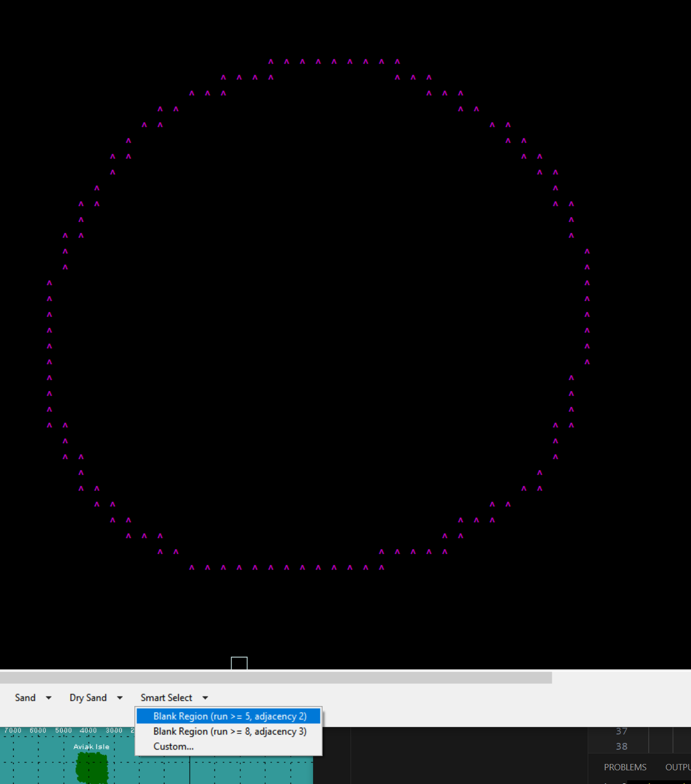Click the Aviak Isle map label
This screenshot has width=691, height=784.
tap(92, 747)
